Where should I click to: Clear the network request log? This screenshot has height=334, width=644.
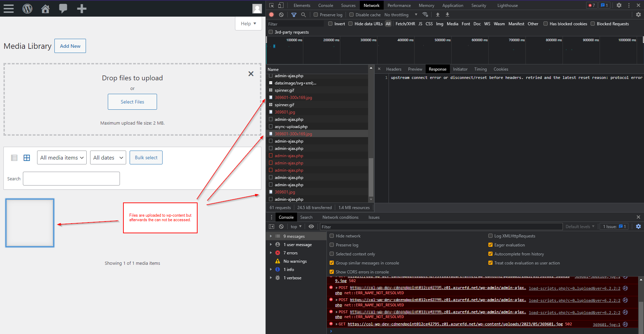281,15
